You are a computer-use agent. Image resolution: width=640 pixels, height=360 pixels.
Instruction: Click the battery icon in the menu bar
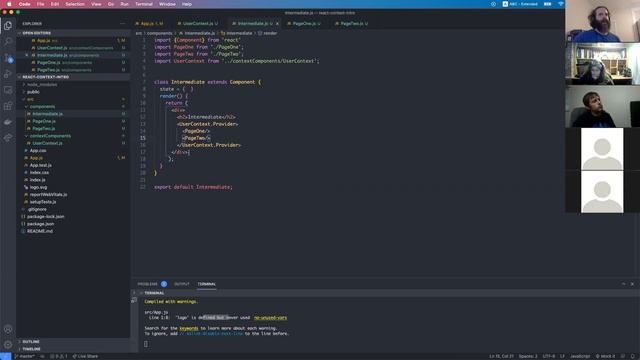tap(547, 4)
